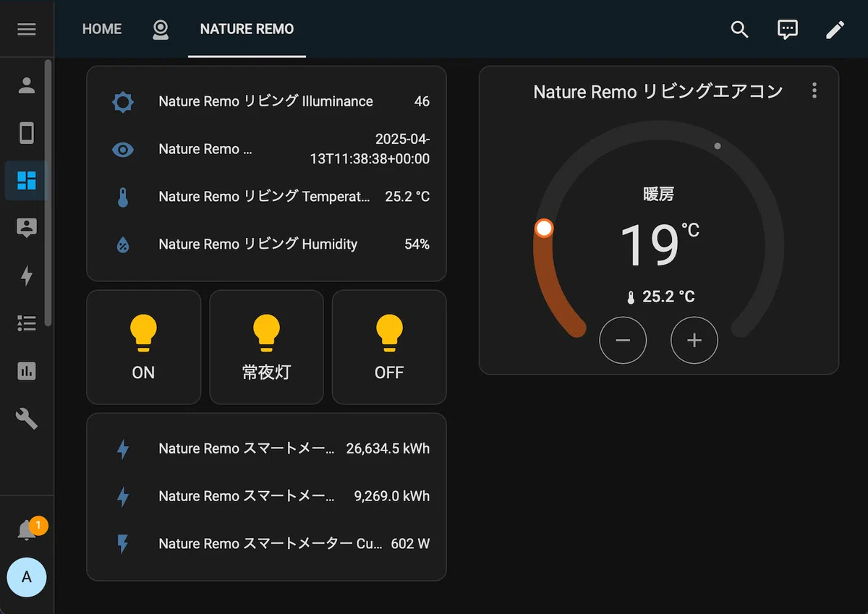868x614 pixels.
Task: Open Nature Remo リビング Humidity entity
Action: (258, 244)
